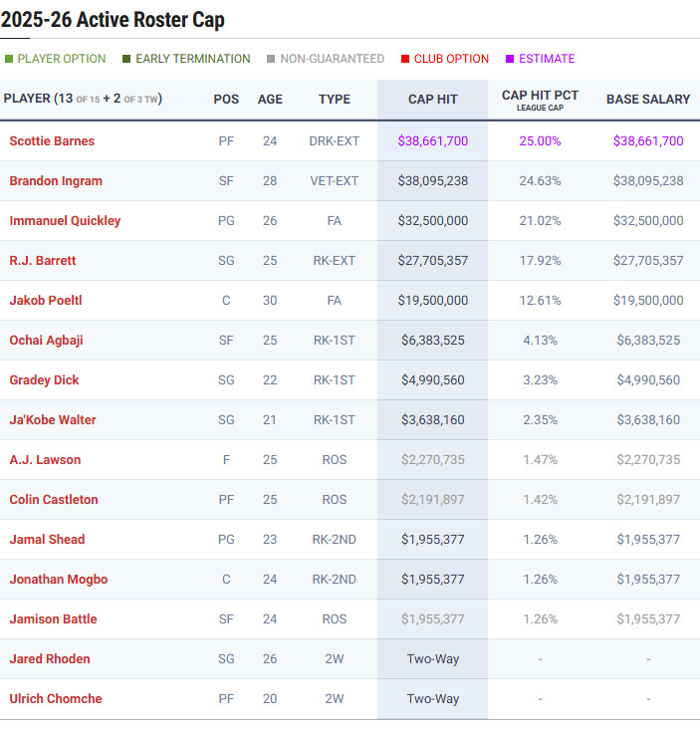Open A.J. Lawson player link
This screenshot has height=732, width=700.
coord(45,460)
